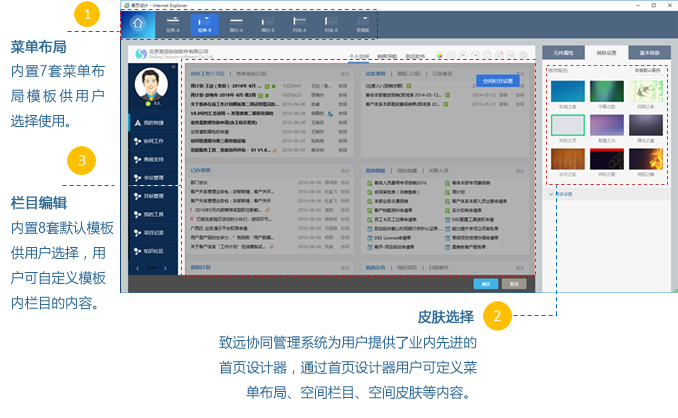Click the 确定 button at the bottom
This screenshot has width=678, height=418.
pyautogui.click(x=484, y=284)
